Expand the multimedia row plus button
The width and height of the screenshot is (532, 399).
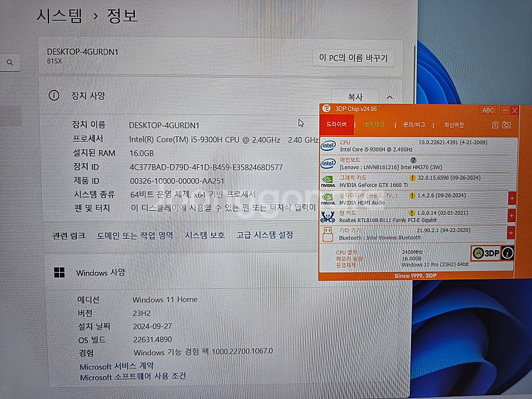click(512, 198)
